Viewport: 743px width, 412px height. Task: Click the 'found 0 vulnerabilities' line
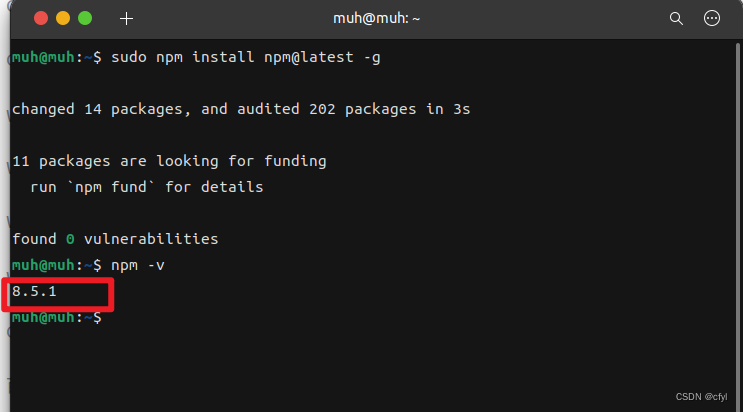(x=114, y=239)
